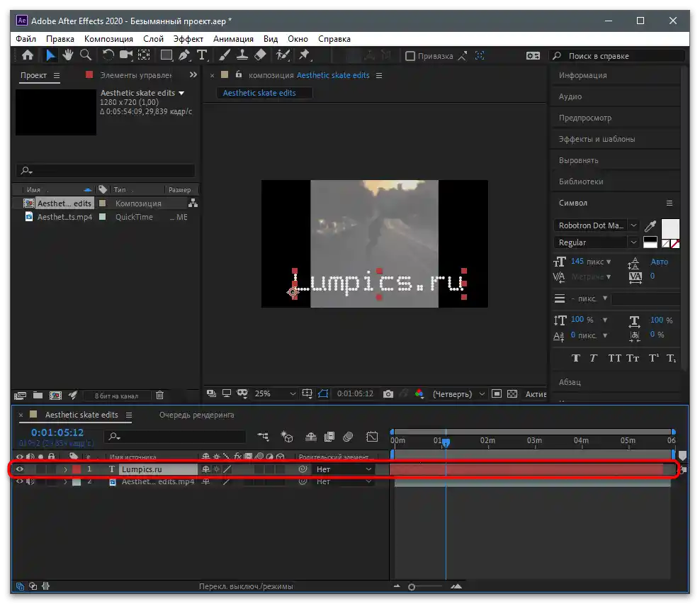Enable motion blur for timeline layers
This screenshot has height=604, width=700.
point(348,437)
